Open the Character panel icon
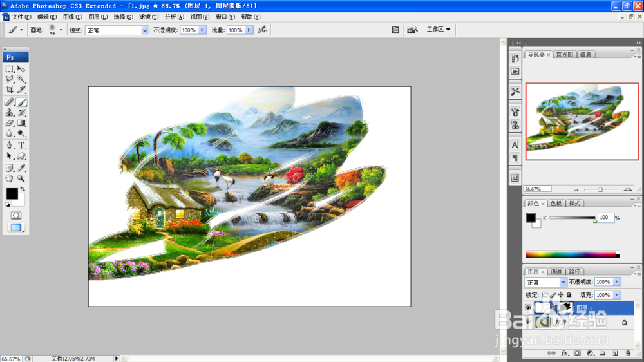Viewport: 644px width, 362px height. coord(515,145)
